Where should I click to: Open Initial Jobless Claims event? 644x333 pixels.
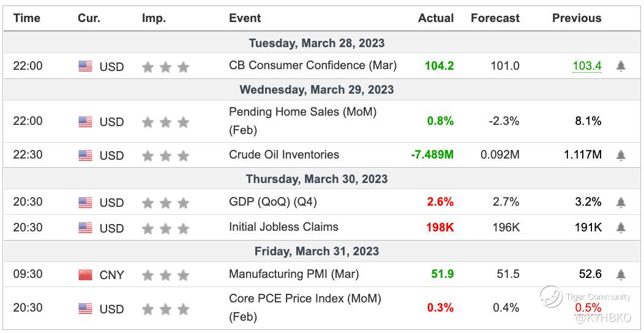[x=283, y=226]
